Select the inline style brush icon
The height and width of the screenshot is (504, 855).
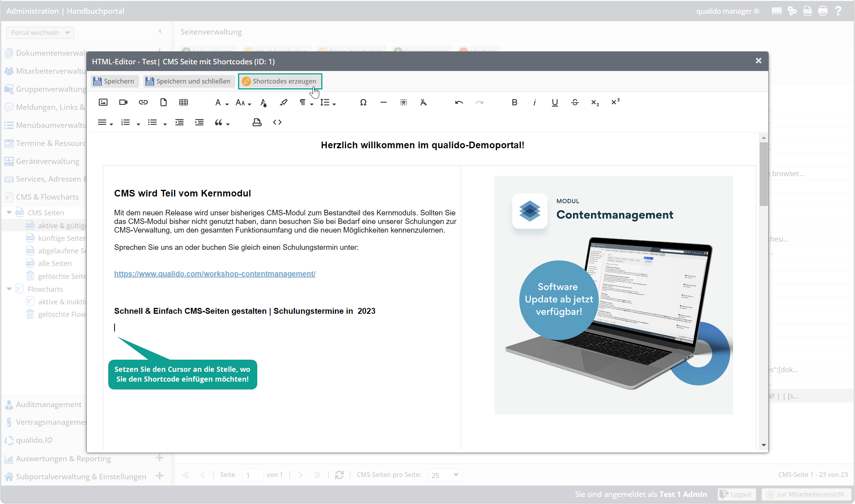point(284,102)
